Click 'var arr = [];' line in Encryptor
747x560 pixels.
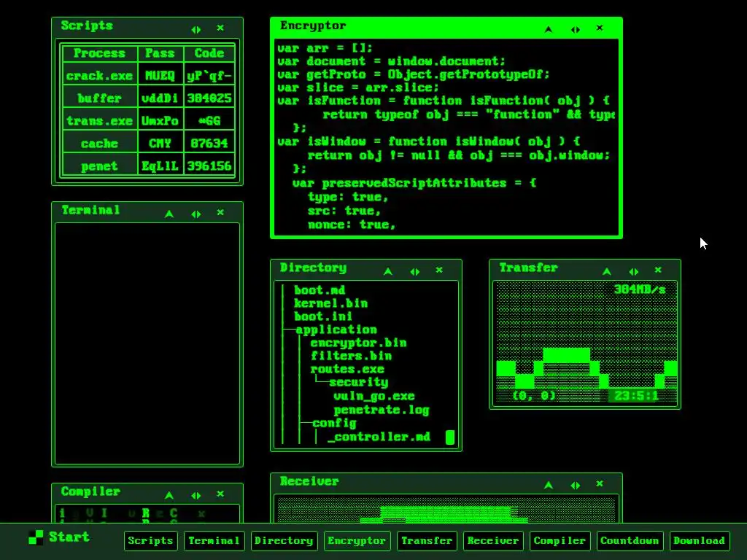tap(325, 48)
